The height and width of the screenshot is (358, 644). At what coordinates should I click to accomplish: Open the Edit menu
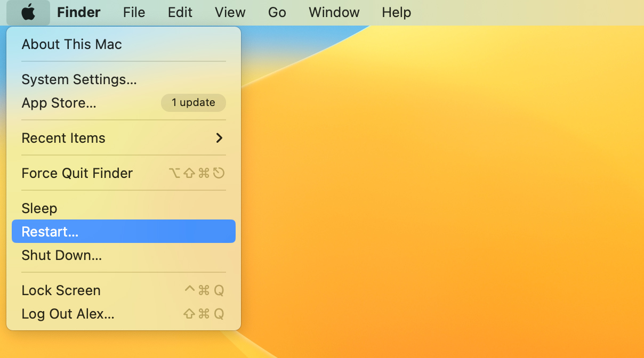180,12
